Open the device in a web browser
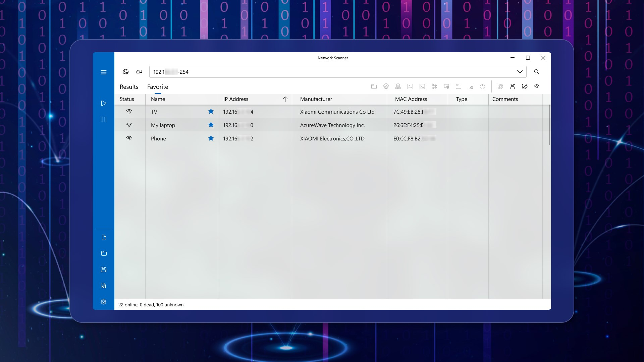 click(434, 86)
